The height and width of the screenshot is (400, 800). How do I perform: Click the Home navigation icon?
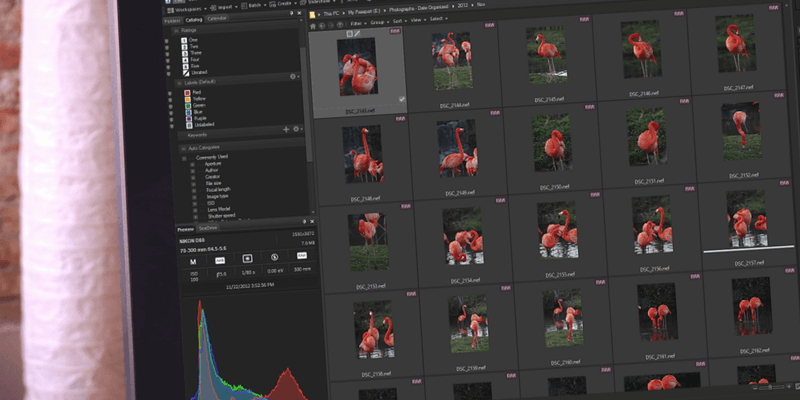pos(313,26)
